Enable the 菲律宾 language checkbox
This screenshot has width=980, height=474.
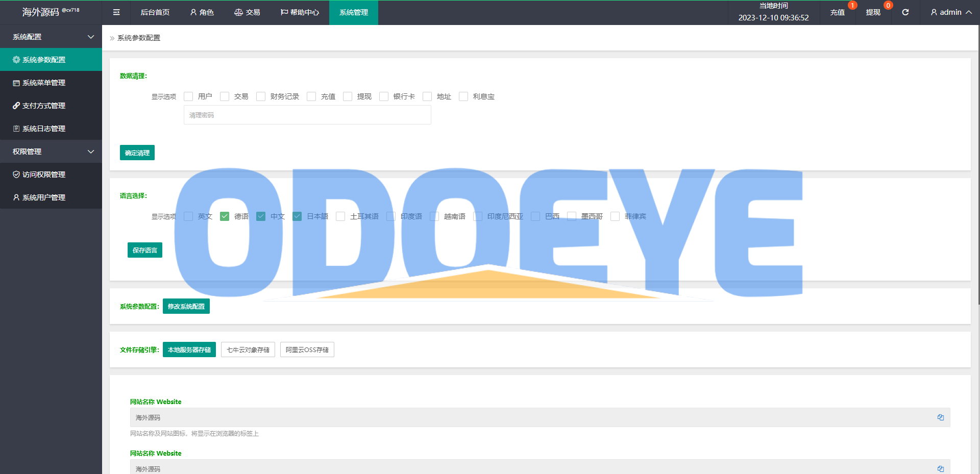pyautogui.click(x=615, y=216)
